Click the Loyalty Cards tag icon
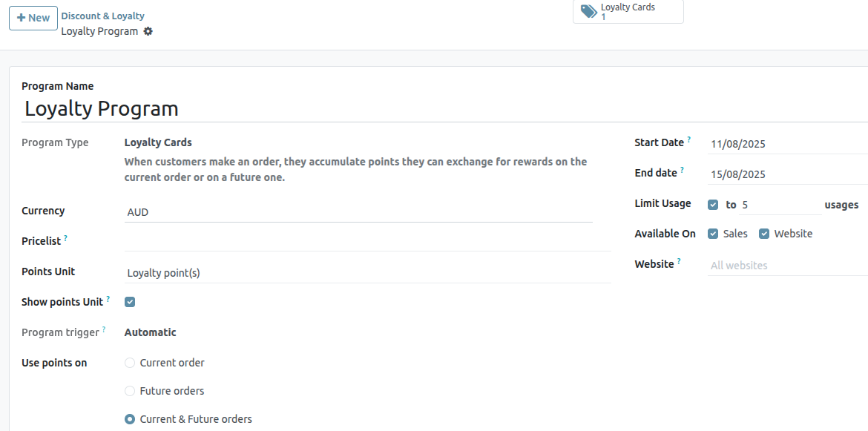The width and height of the screenshot is (868, 431). 588,11
